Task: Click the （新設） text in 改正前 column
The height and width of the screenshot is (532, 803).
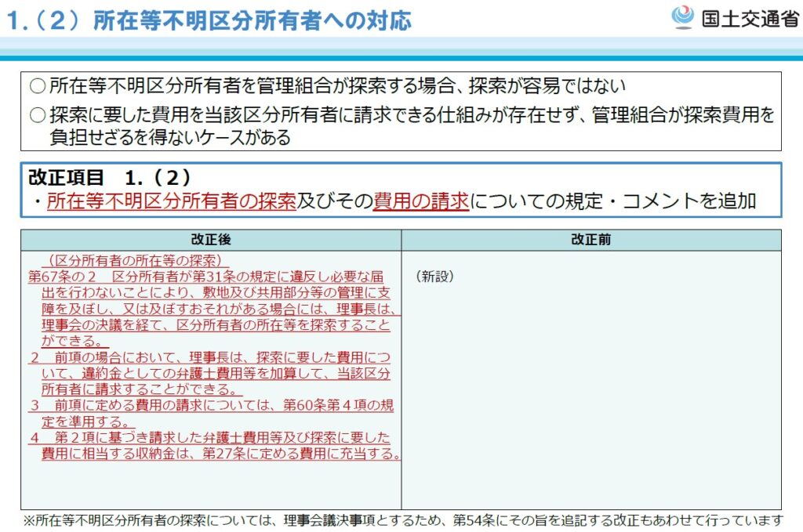Action: [x=434, y=277]
